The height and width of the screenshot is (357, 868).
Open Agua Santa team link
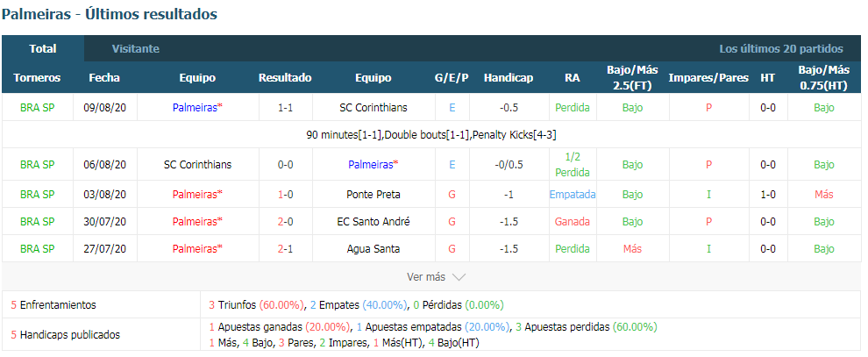coord(374,248)
